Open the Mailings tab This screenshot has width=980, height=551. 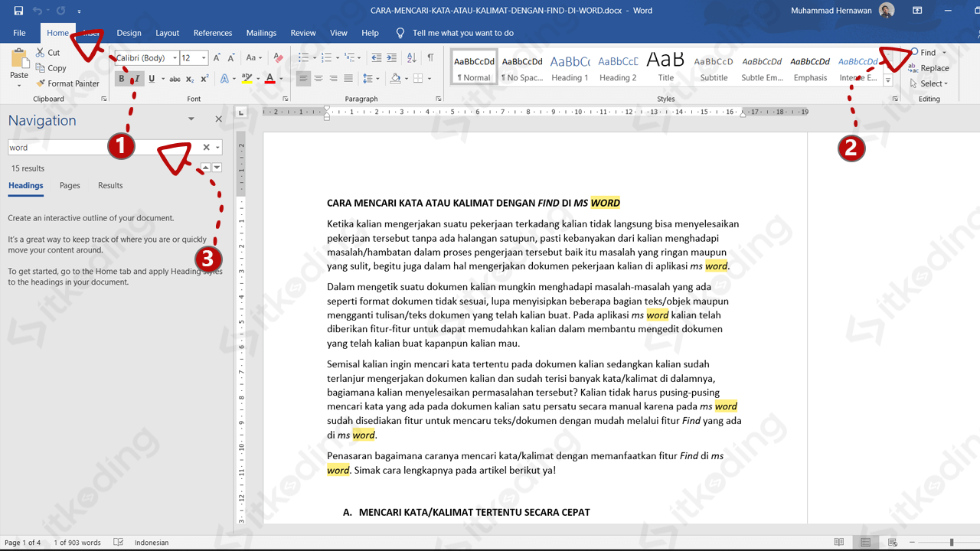[x=261, y=33]
